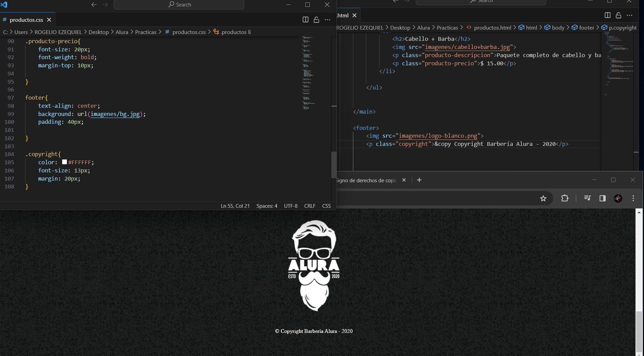Follow the imagenes/logo-blanco.png link
Screen dimensions: 644x356
[x=438, y=136]
